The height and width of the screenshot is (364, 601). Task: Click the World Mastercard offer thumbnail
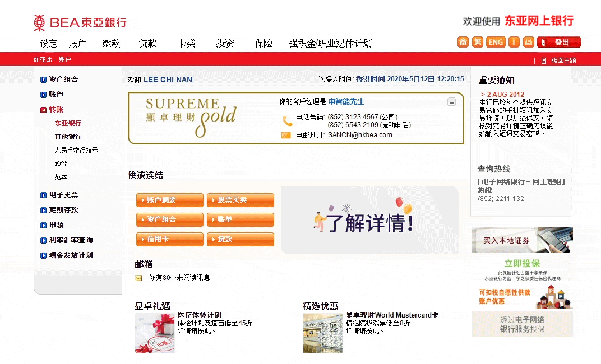[x=323, y=333]
